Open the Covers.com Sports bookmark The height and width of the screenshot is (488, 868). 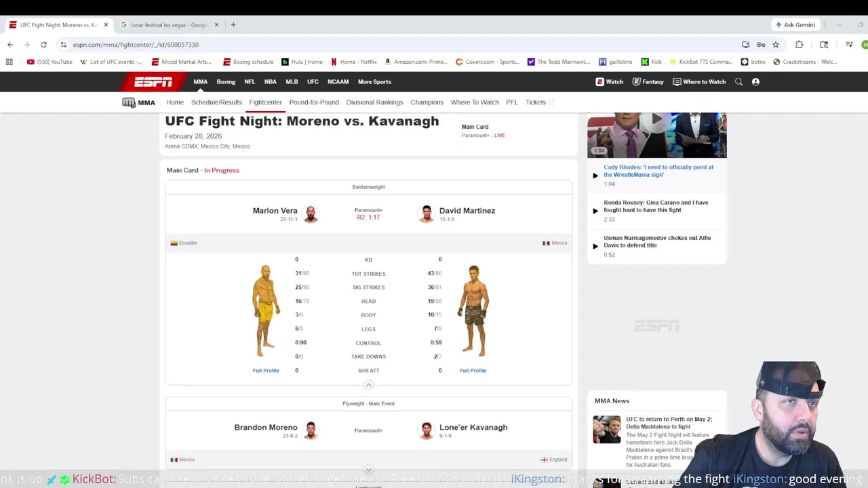(488, 62)
